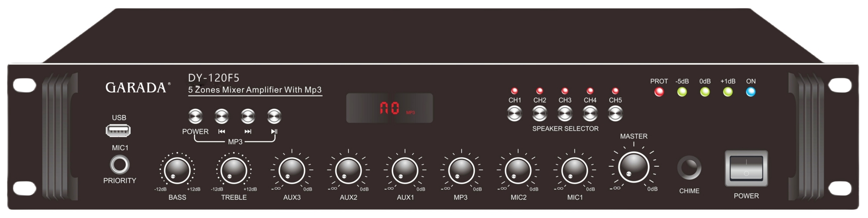
Task: Hit the MP3 previous track button
Action: point(222,116)
